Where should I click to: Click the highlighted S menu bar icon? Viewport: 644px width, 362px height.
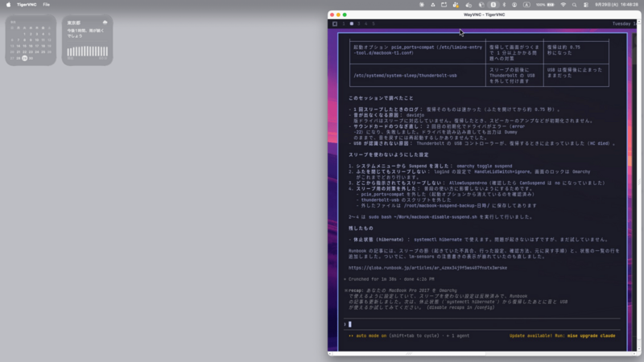click(493, 5)
